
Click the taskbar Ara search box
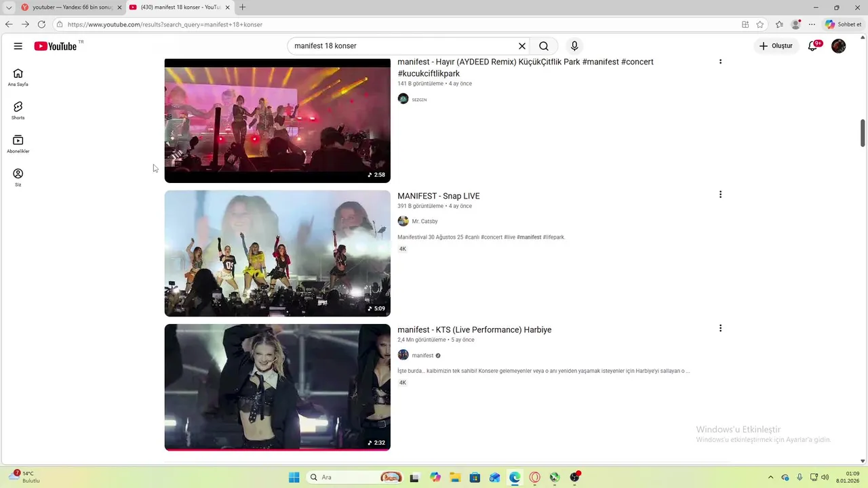coord(354,477)
